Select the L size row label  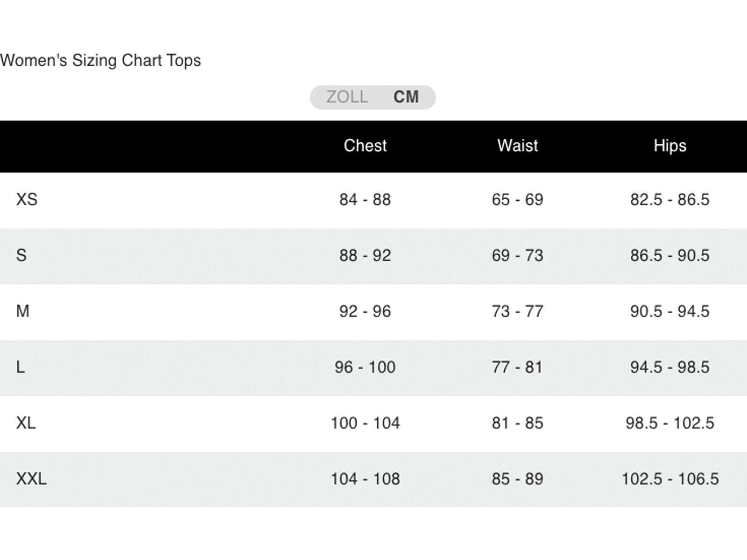[21, 367]
